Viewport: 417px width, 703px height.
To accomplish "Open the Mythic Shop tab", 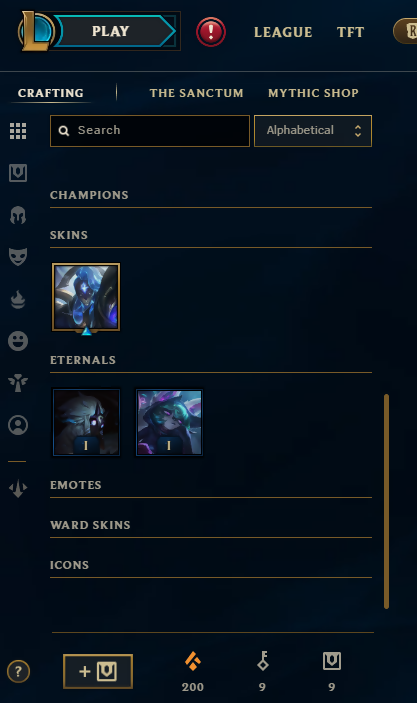I will pyautogui.click(x=313, y=93).
